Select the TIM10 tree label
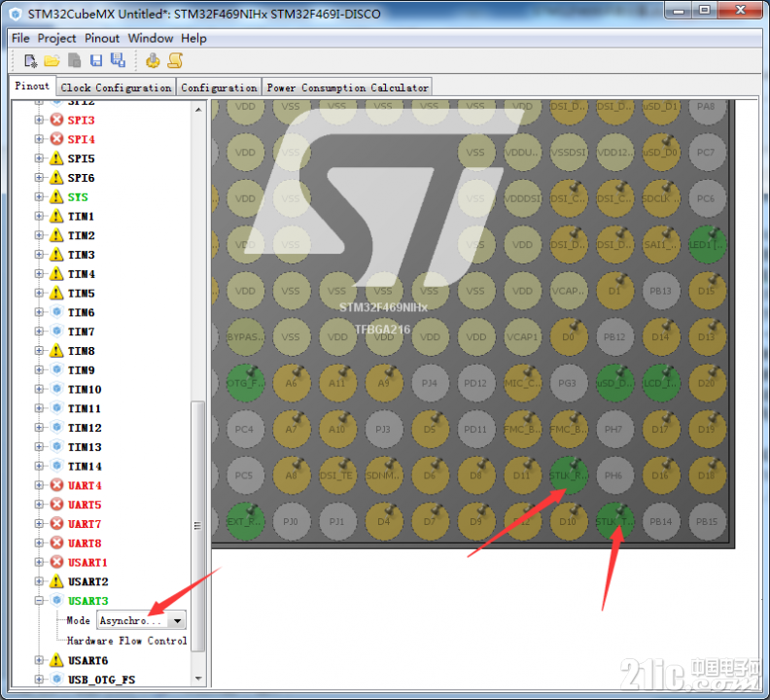Viewport: 770px width, 700px height. 85,389
